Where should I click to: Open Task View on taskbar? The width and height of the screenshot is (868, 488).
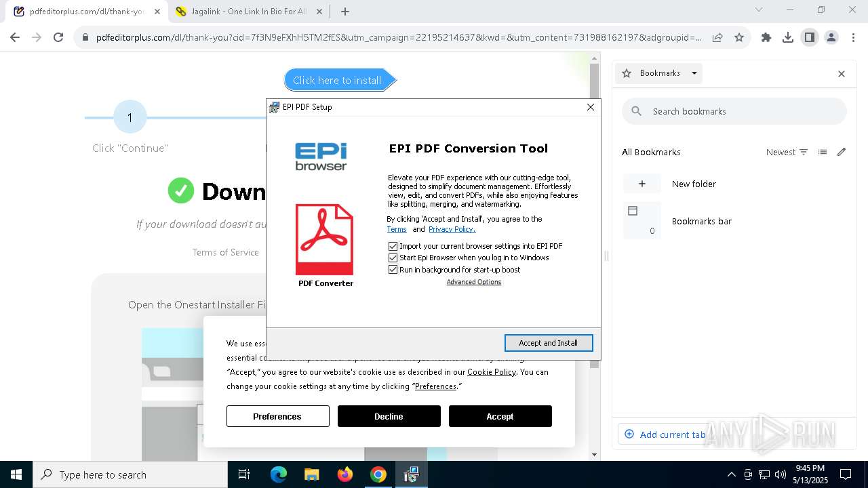[244, 474]
